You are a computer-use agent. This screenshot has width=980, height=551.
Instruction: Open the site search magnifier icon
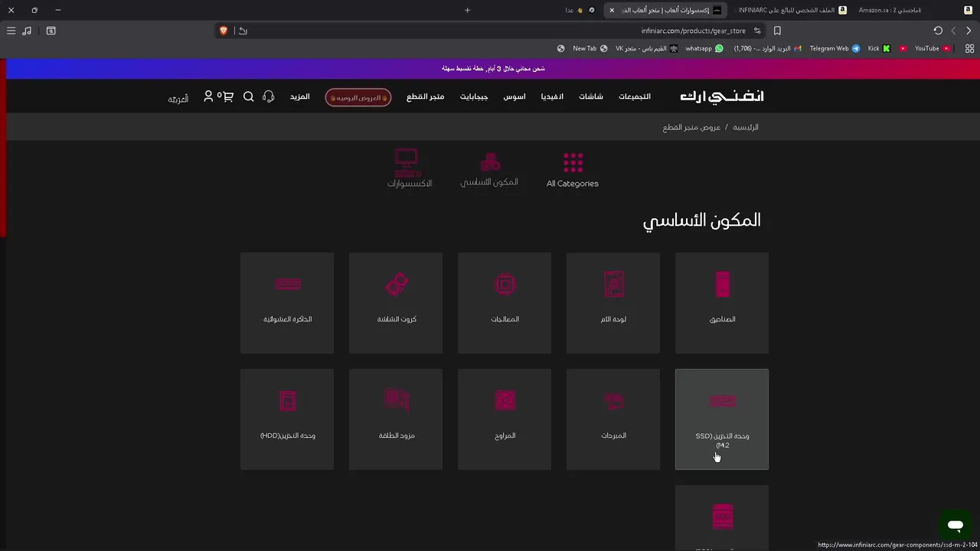[249, 96]
